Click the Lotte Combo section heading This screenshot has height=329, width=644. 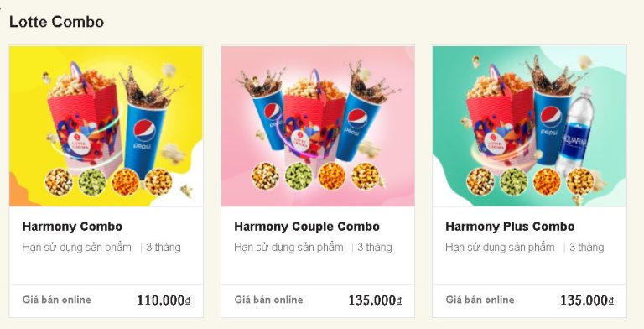(57, 22)
